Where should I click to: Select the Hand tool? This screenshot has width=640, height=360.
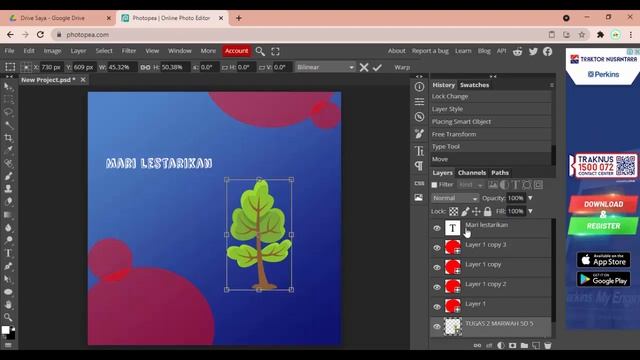8,304
